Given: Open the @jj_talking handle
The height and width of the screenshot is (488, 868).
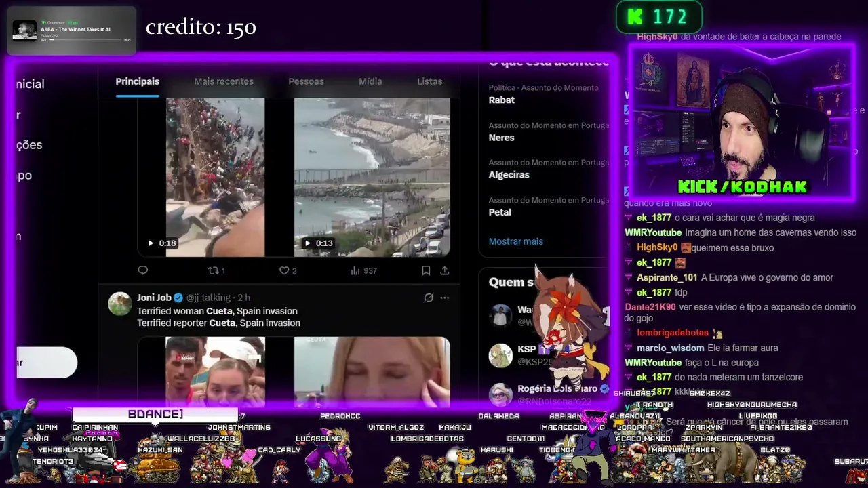Looking at the screenshot, I should pyautogui.click(x=208, y=298).
